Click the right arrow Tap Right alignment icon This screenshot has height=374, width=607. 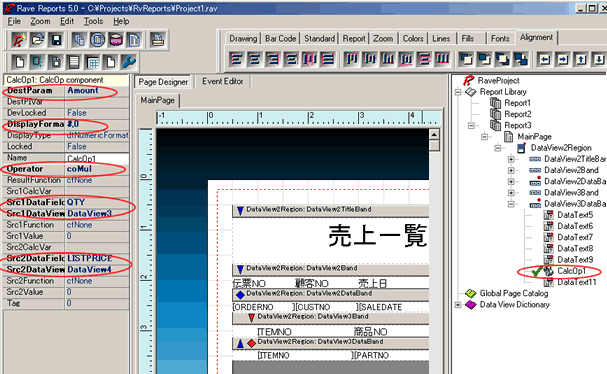(563, 59)
